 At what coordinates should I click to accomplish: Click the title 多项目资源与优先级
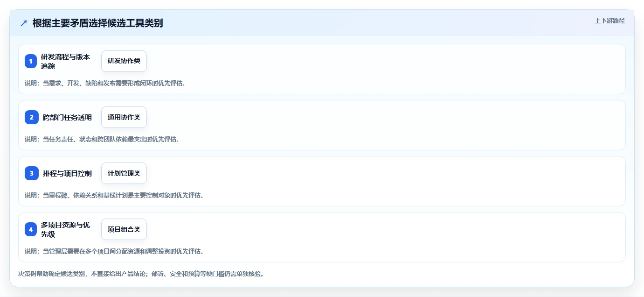[65, 229]
